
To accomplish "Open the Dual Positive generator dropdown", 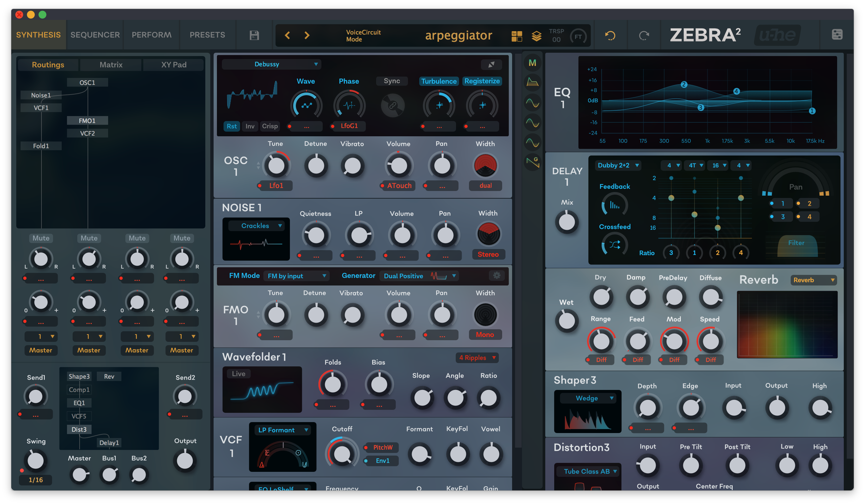I will pos(419,276).
